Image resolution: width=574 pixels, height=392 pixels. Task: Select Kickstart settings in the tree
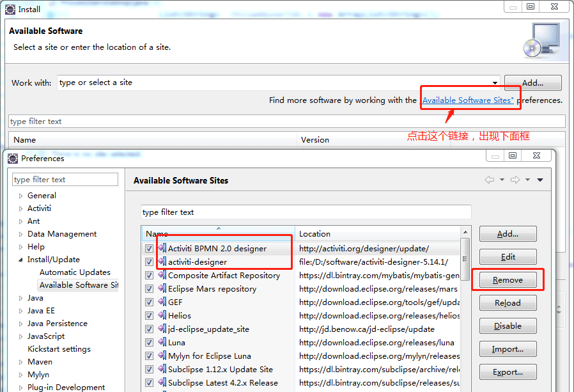coord(59,349)
